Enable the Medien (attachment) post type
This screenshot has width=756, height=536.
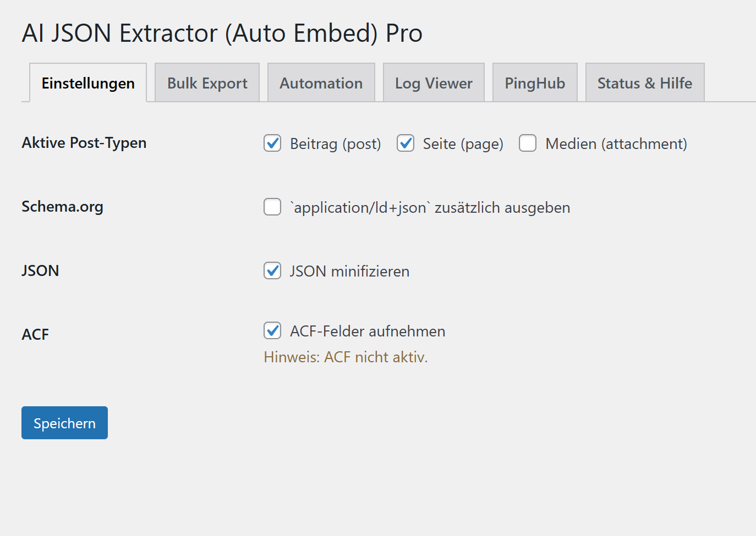click(x=528, y=143)
